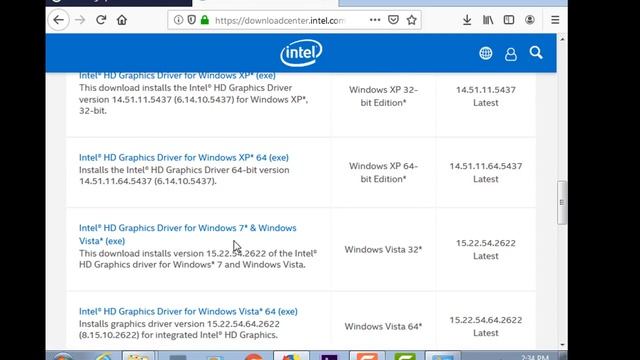
Task: Open the Firefox downloads panel
Action: [x=467, y=20]
